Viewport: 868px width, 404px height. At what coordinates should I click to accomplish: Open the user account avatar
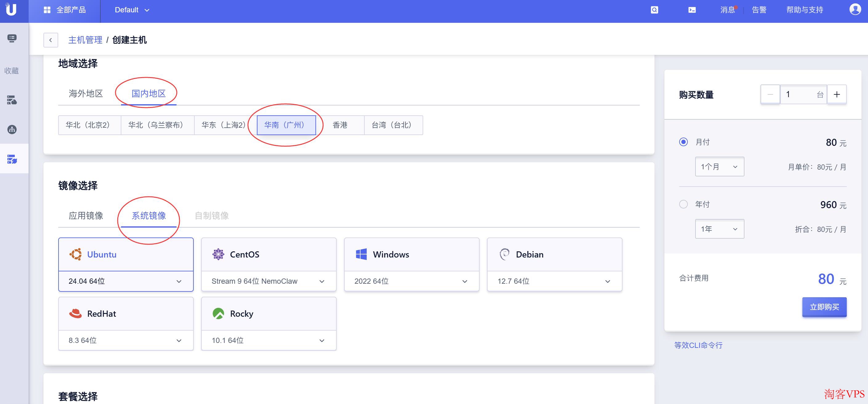[855, 10]
